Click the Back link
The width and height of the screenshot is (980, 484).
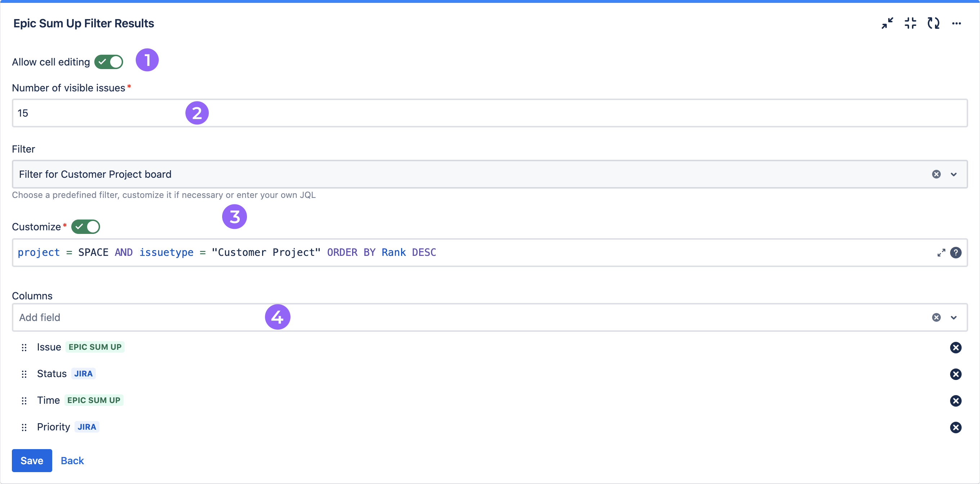click(72, 460)
